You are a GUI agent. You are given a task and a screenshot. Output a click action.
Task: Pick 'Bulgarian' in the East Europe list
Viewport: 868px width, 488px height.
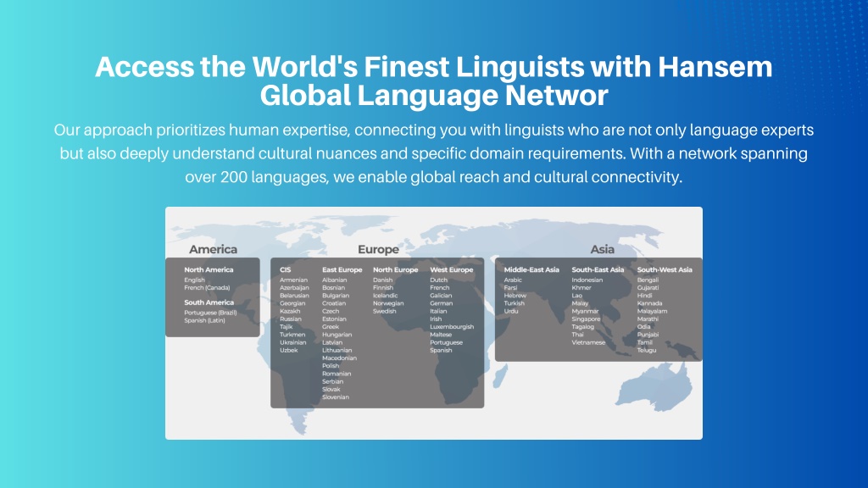pos(336,296)
